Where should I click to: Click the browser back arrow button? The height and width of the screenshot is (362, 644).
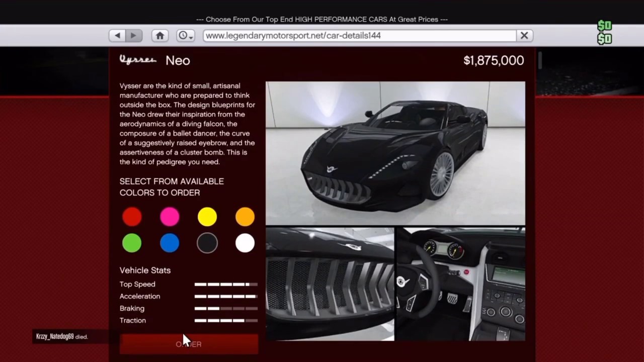tap(117, 35)
